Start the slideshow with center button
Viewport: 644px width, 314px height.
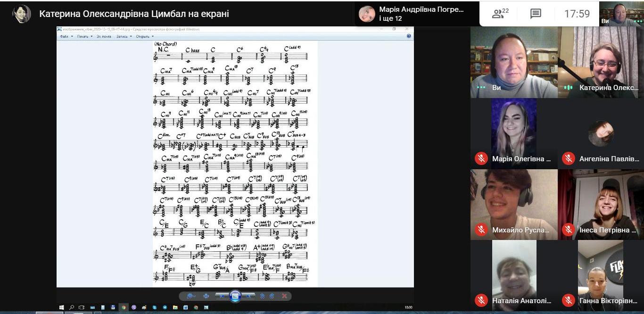pyautogui.click(x=235, y=296)
